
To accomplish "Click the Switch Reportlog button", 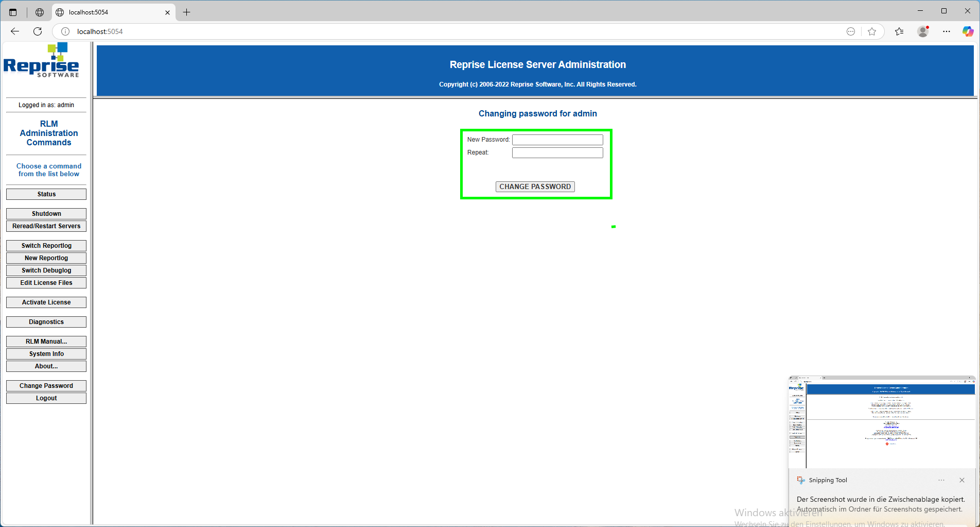I will coord(46,246).
